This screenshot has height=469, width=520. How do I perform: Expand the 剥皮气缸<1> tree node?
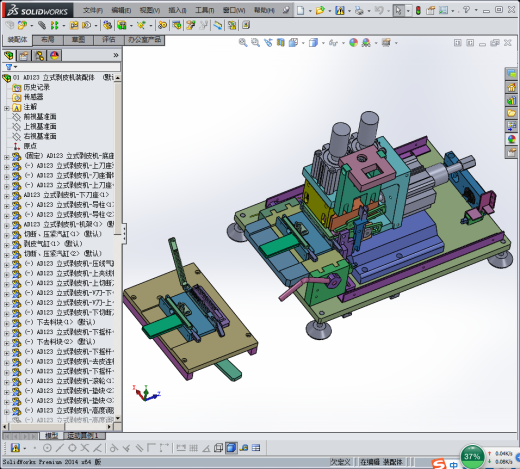(x=6, y=244)
